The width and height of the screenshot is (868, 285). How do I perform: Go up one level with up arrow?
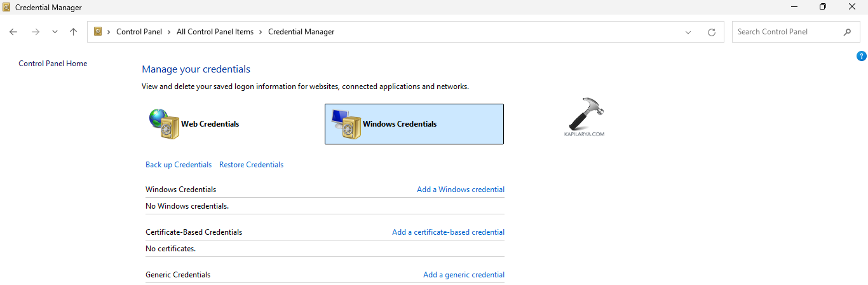click(74, 32)
